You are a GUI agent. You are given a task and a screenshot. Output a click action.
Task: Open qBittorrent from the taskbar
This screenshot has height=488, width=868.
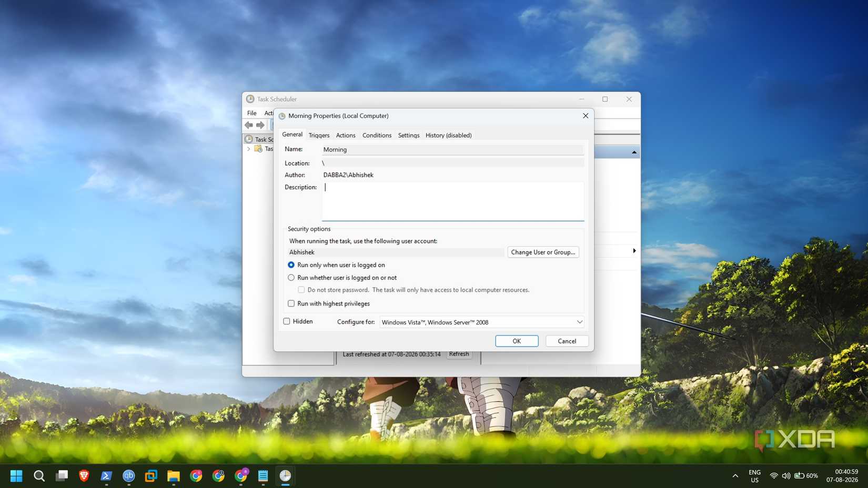129,476
